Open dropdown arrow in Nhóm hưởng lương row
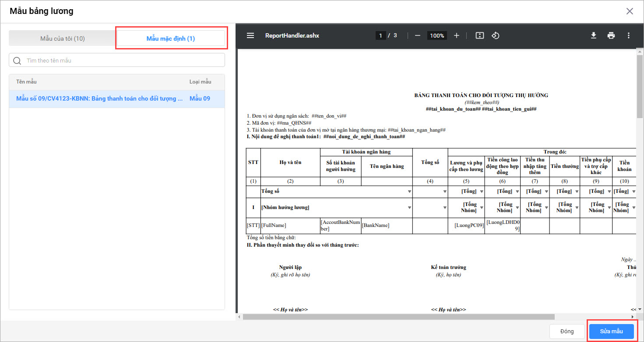This screenshot has height=342, width=644. coord(409,208)
